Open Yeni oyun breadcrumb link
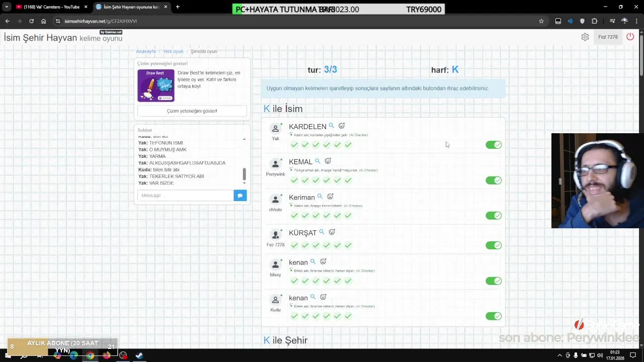The width and height of the screenshot is (644, 362). pyautogui.click(x=173, y=51)
